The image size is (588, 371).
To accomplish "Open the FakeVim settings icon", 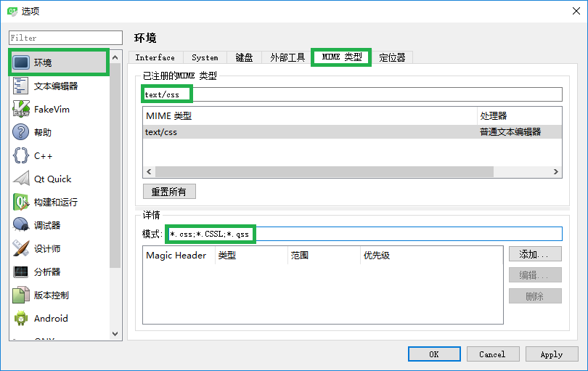I will (x=21, y=109).
